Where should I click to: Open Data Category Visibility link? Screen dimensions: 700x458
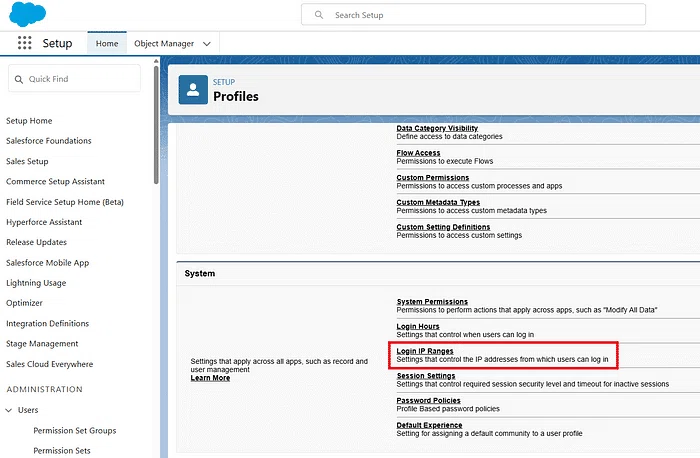(x=437, y=128)
